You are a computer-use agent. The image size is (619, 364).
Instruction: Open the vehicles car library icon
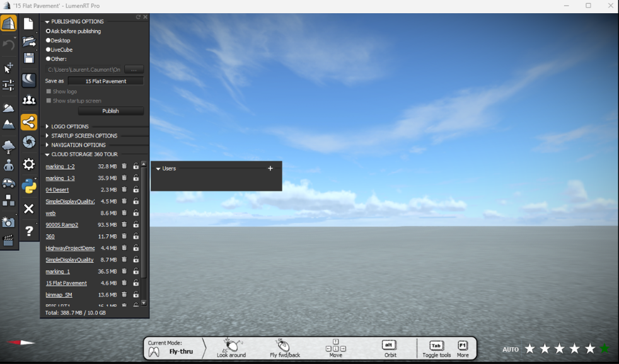(x=8, y=183)
